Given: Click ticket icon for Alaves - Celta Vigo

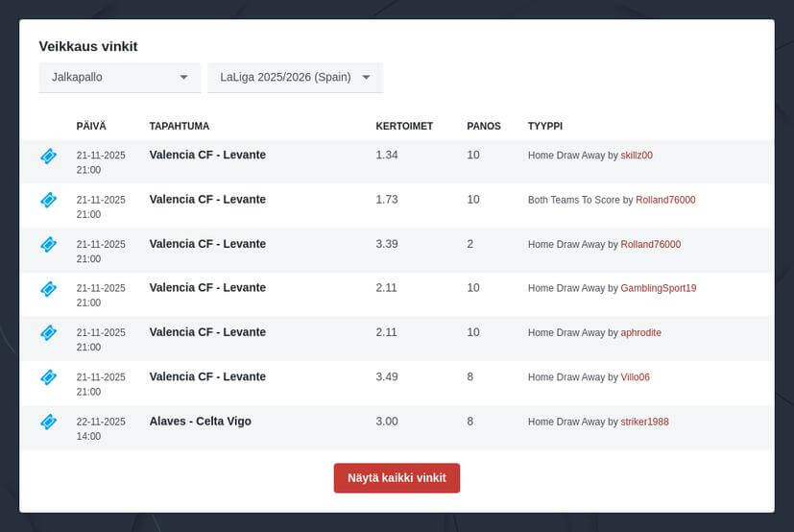Looking at the screenshot, I should [48, 422].
